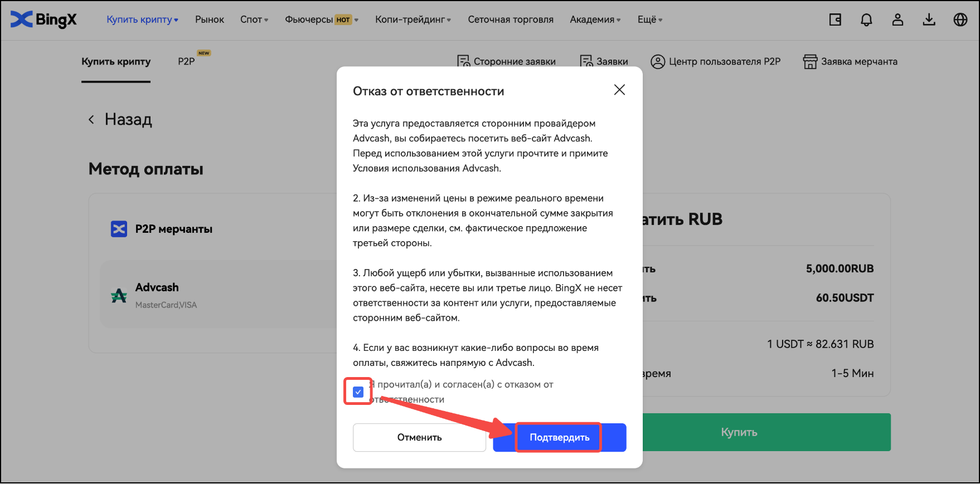Open Заявка мерчанта link text

point(859,61)
